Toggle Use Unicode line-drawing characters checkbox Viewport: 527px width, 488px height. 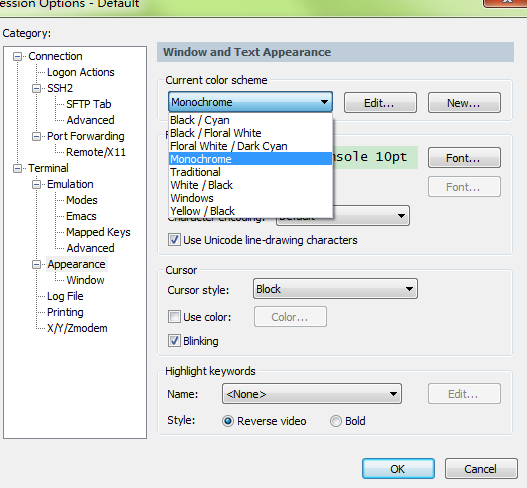click(x=174, y=240)
